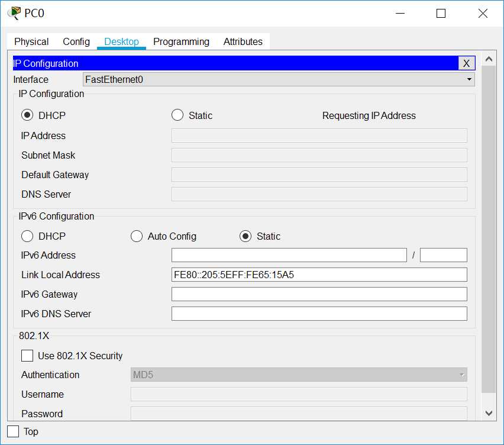Click the IPv6 DNS Server field
Image resolution: width=504 pixels, height=445 pixels.
click(x=319, y=314)
